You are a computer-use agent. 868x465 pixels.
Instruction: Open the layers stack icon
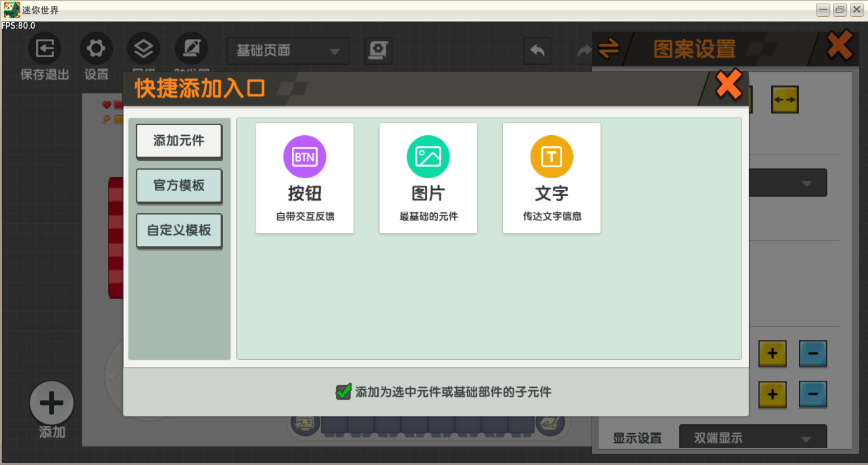point(143,48)
